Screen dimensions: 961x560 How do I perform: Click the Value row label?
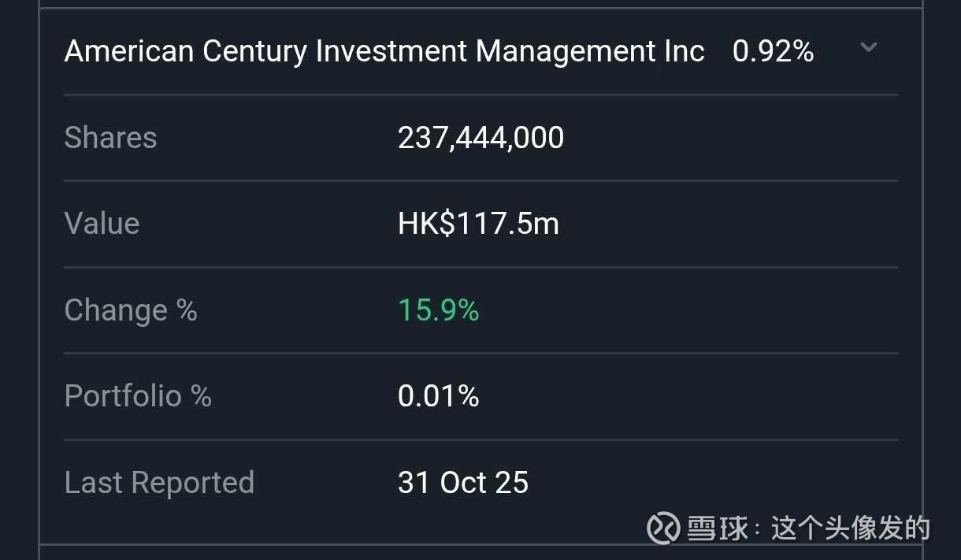[102, 224]
